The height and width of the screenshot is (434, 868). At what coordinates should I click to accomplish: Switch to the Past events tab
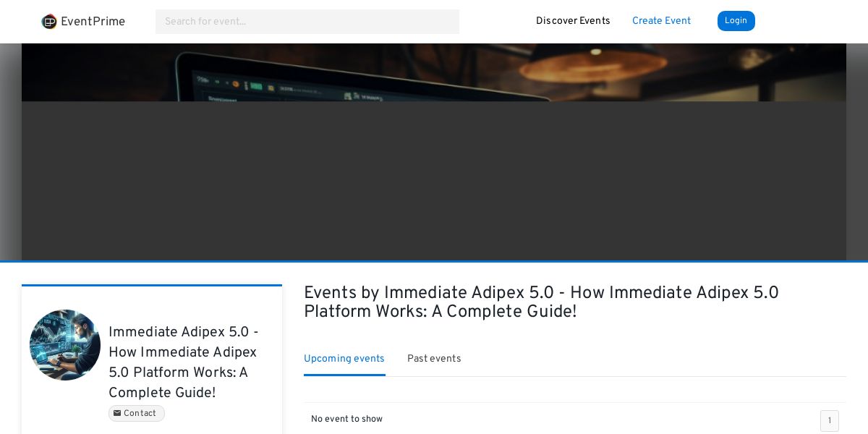[434, 359]
